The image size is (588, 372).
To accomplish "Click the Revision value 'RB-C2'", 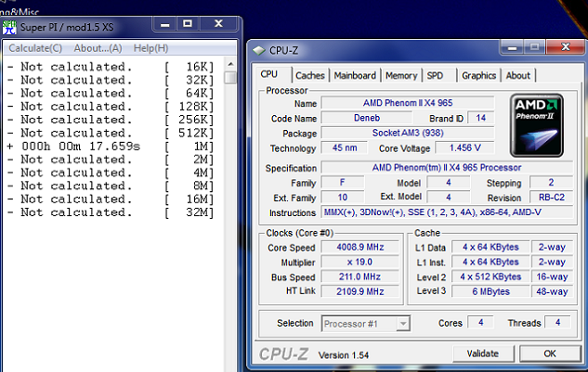I will coord(551,197).
